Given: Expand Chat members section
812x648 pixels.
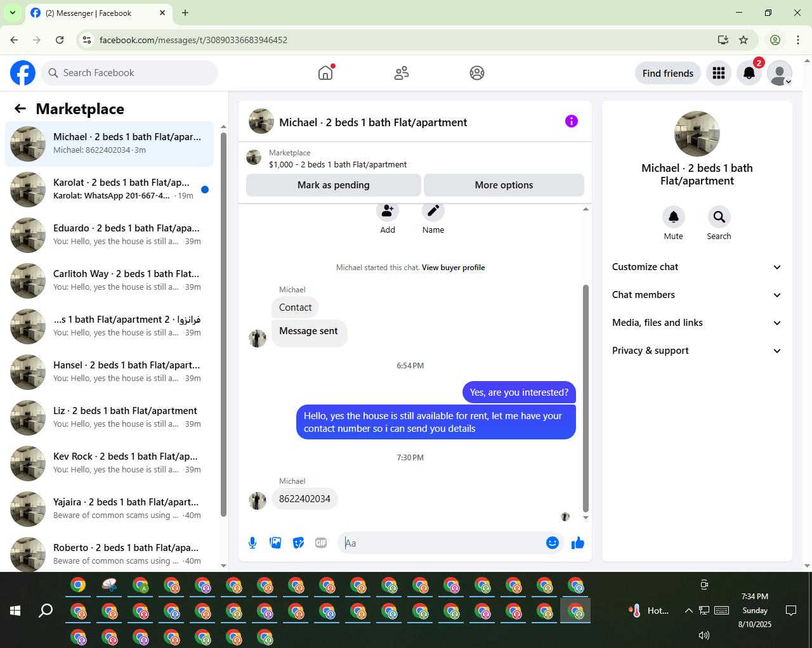Looking at the screenshot, I should click(697, 295).
